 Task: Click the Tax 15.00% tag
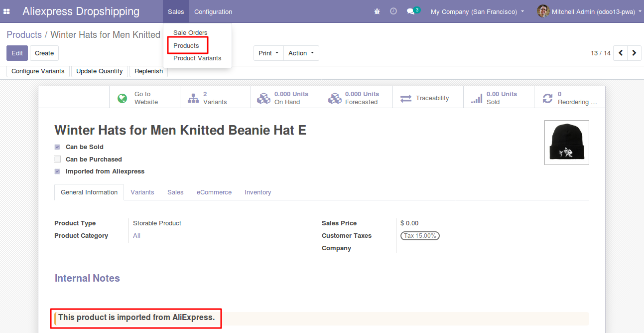click(x=420, y=236)
